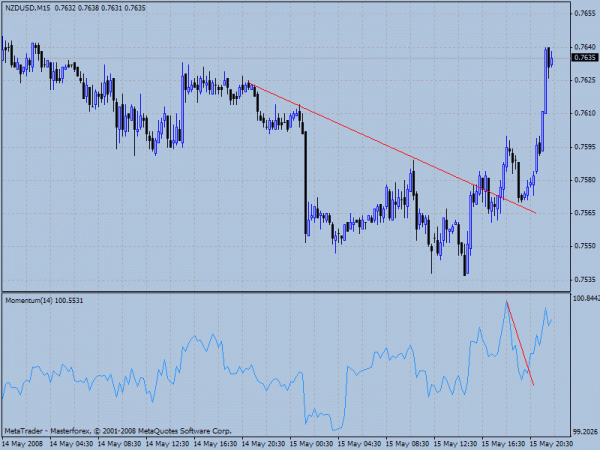Click the 0.7565 price scale label

pos(585,213)
